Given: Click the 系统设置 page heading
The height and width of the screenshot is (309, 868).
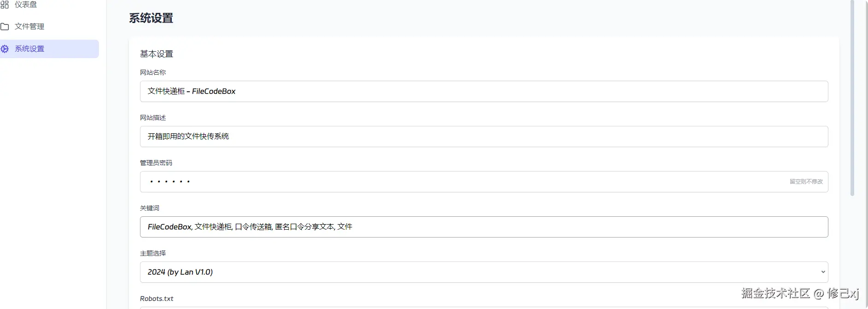Looking at the screenshot, I should click(151, 18).
